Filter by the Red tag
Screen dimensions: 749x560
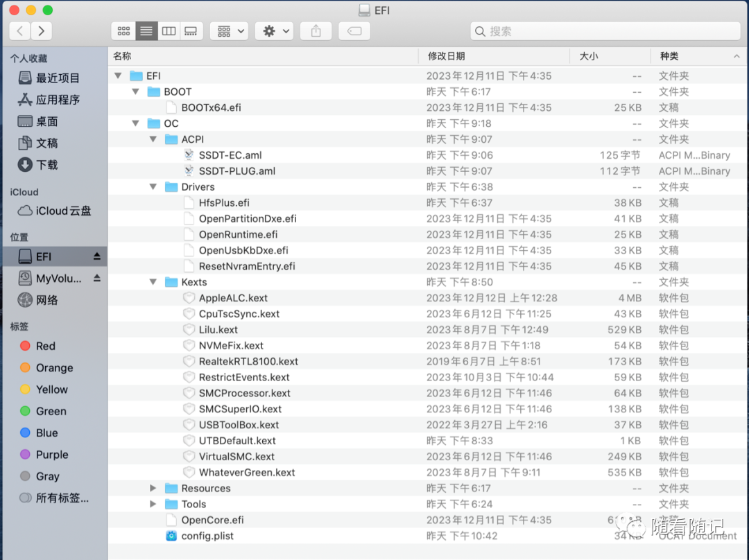(x=37, y=346)
